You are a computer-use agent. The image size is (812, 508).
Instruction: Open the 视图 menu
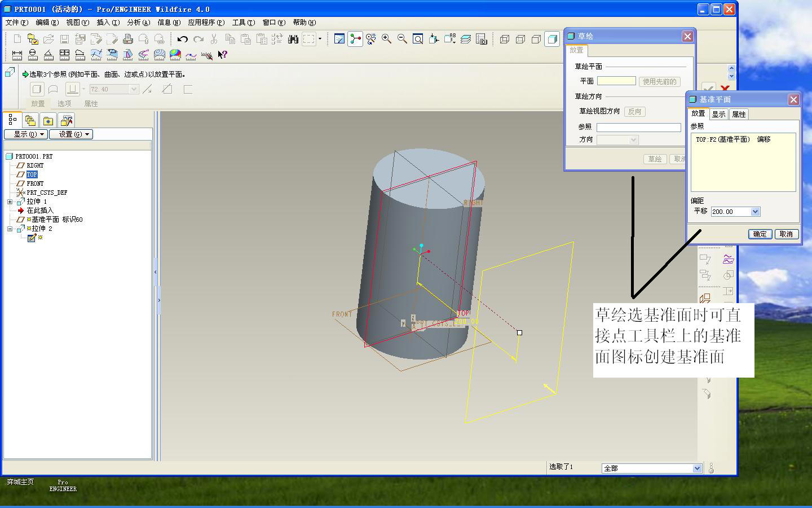pyautogui.click(x=77, y=23)
